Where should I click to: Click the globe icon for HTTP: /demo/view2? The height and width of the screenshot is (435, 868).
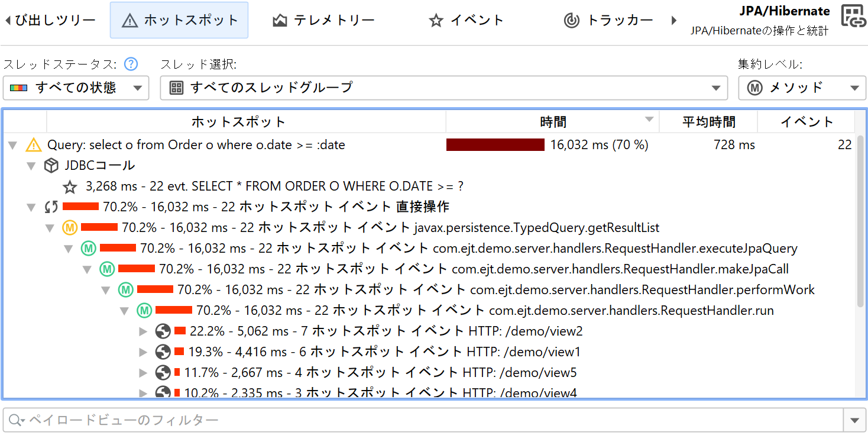coord(163,331)
